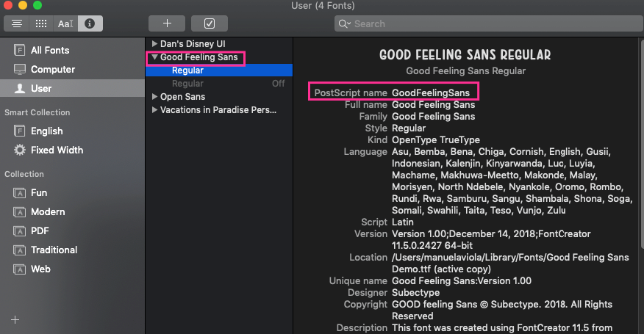
Task: Click the PDF collection icon
Action: 19,231
